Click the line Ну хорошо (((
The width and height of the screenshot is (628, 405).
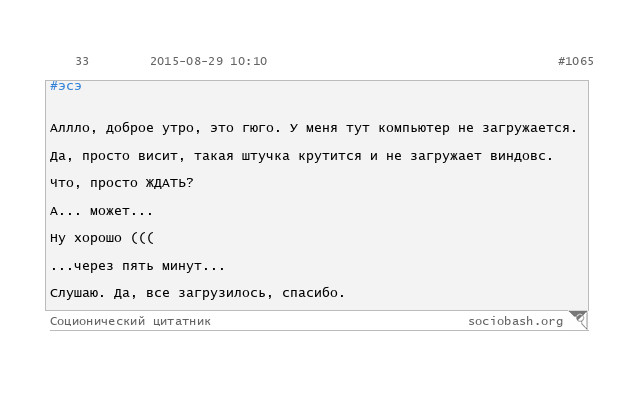(102, 238)
